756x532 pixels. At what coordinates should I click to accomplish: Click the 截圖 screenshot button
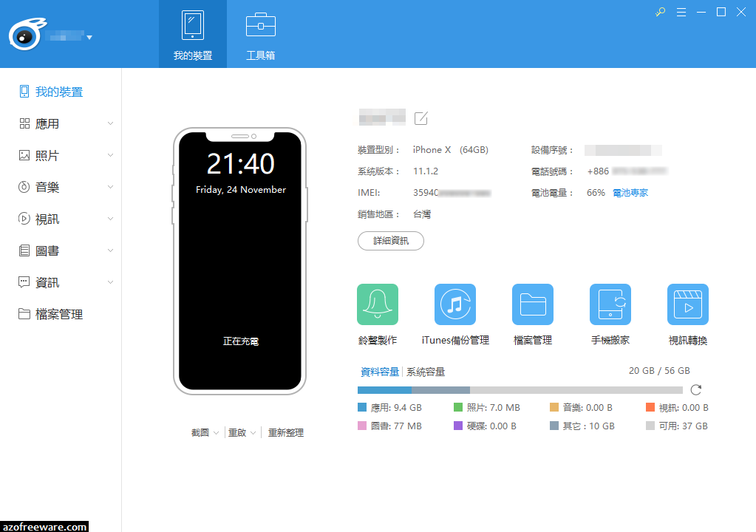200,433
